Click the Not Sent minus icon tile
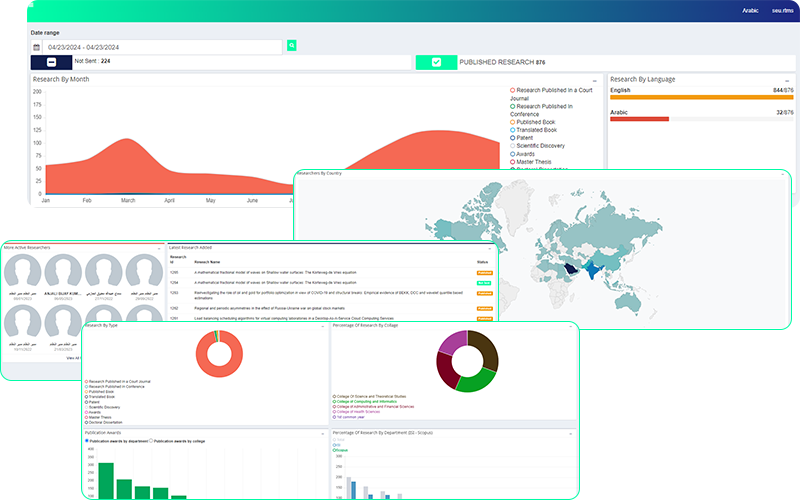The width and height of the screenshot is (800, 500). (51, 62)
